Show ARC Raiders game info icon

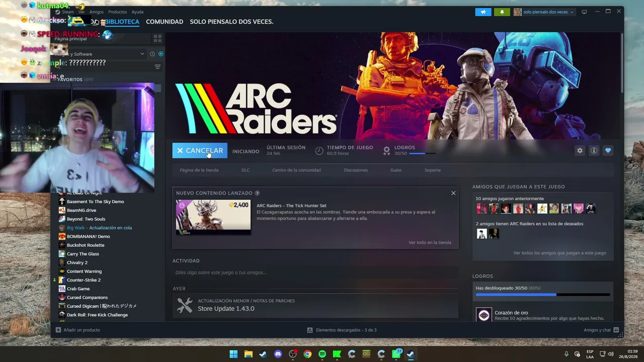(594, 150)
